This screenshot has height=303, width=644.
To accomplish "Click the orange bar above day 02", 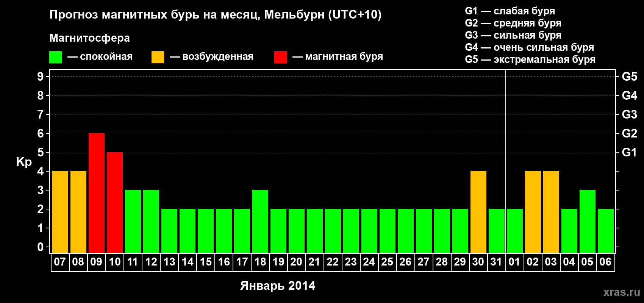I will point(533,212).
